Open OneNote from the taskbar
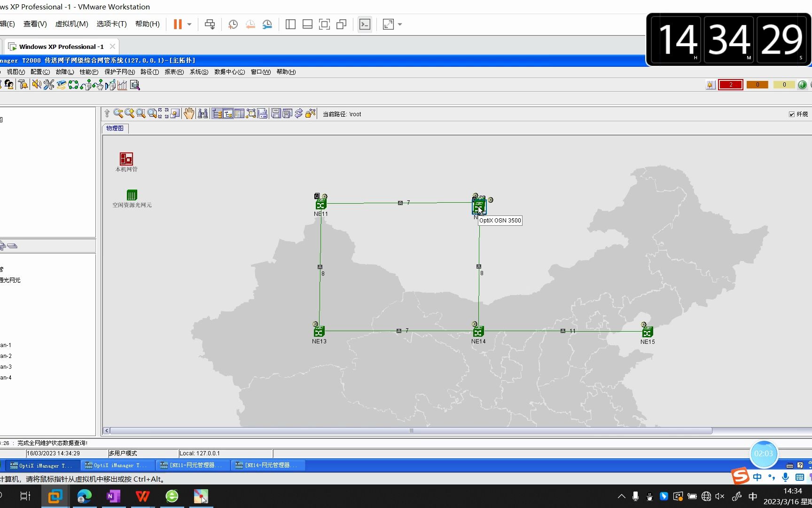Screen dimensions: 812x508 [x=114, y=496]
